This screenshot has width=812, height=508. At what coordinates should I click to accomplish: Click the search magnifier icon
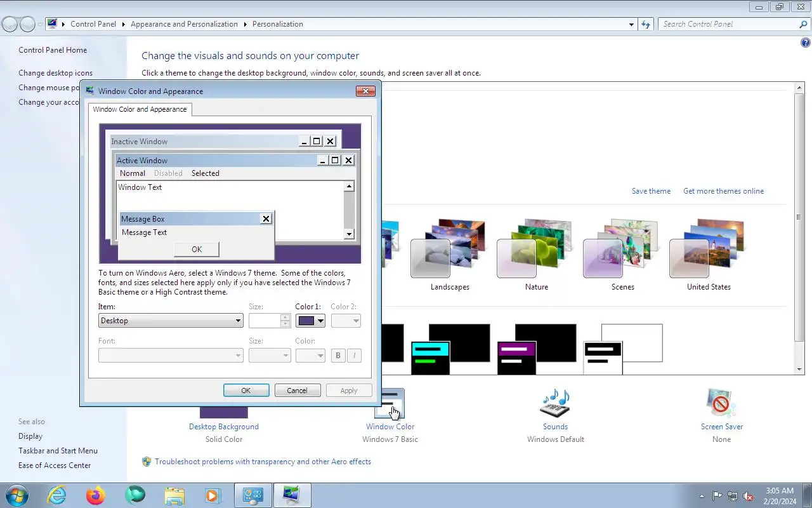click(x=803, y=24)
